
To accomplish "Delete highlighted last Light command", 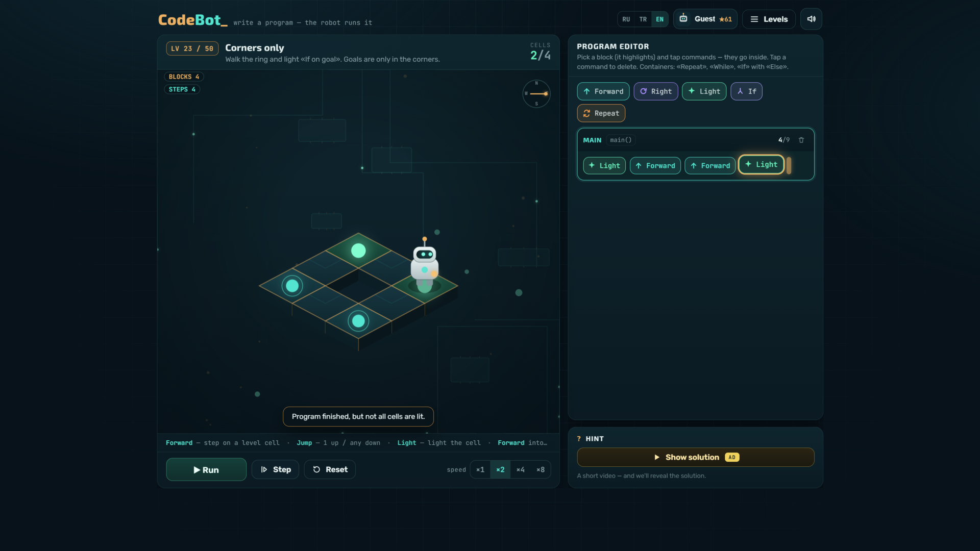I will [x=761, y=164].
